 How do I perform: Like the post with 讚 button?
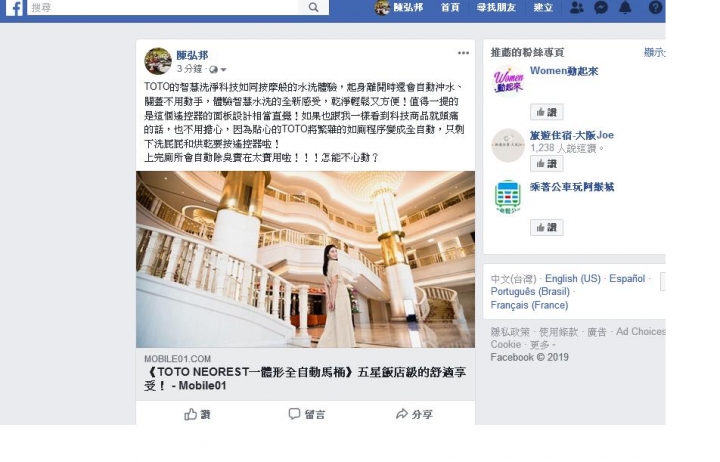point(197,414)
